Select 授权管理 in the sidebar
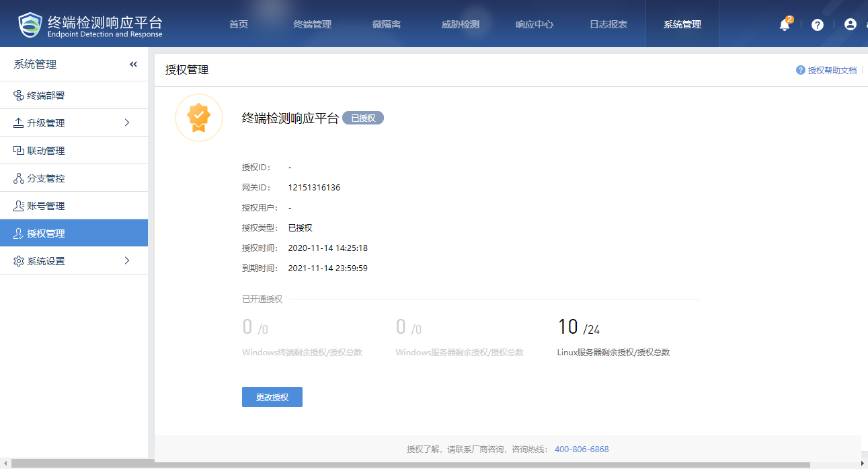 pos(46,233)
